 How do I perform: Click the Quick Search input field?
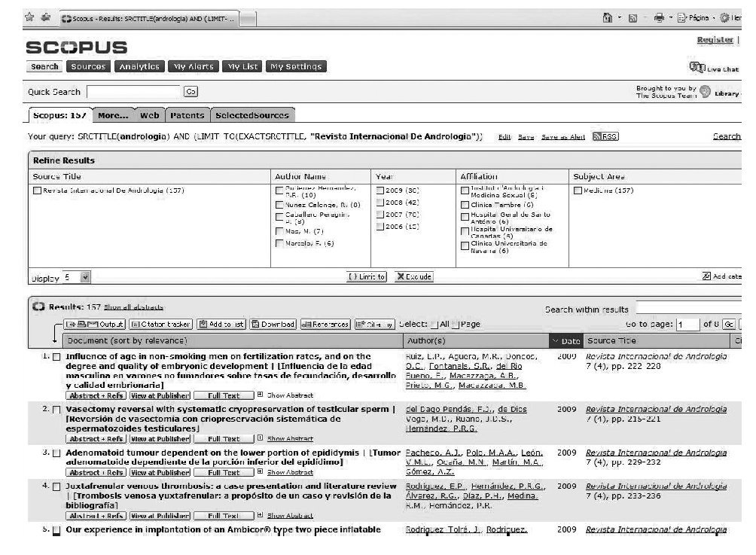point(133,92)
